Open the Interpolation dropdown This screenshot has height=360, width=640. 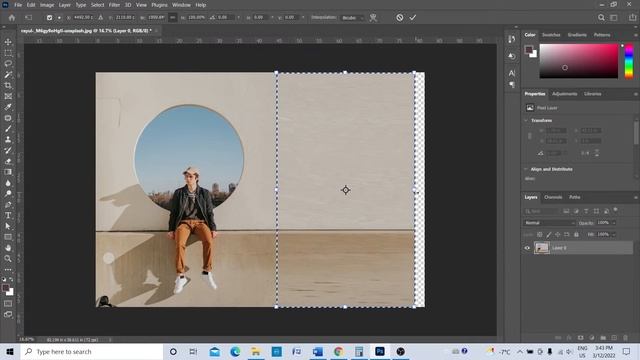point(353,18)
